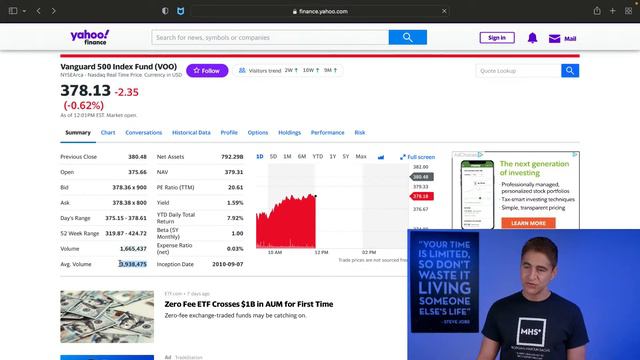Select the 5Y chart range
Image resolution: width=640 pixels, height=360 pixels.
(x=346, y=156)
